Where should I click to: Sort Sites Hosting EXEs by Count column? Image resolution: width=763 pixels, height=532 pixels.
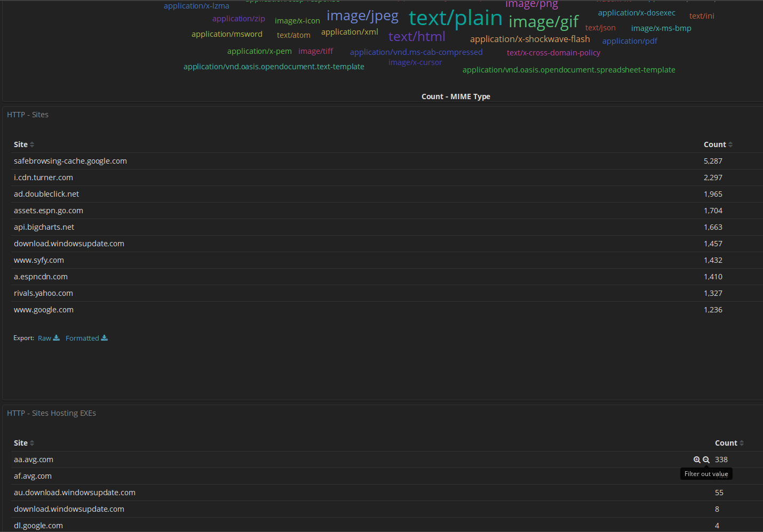[x=743, y=442]
